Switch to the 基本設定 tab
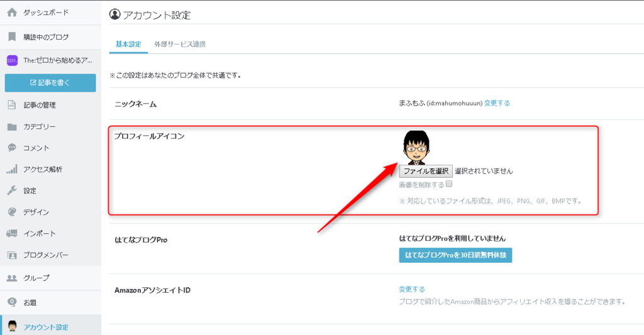Screen dimensions: 644x335 [128, 45]
